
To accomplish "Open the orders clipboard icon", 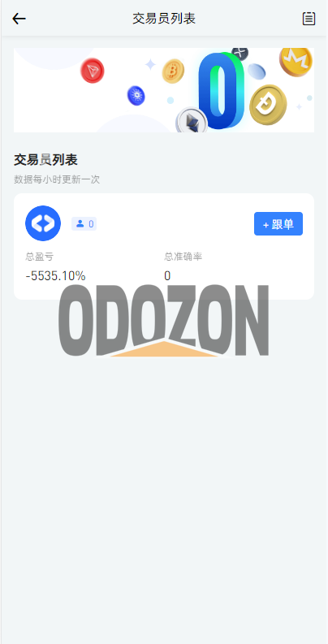I will 309,19.
